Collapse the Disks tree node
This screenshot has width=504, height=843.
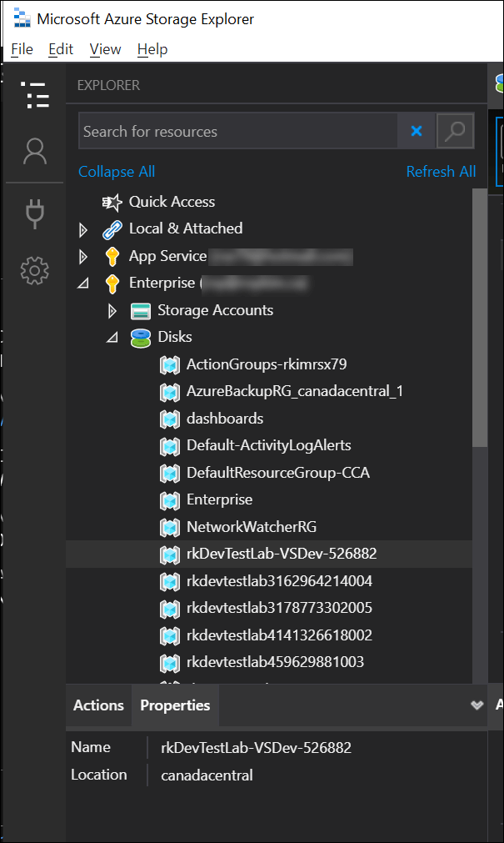click(x=112, y=338)
